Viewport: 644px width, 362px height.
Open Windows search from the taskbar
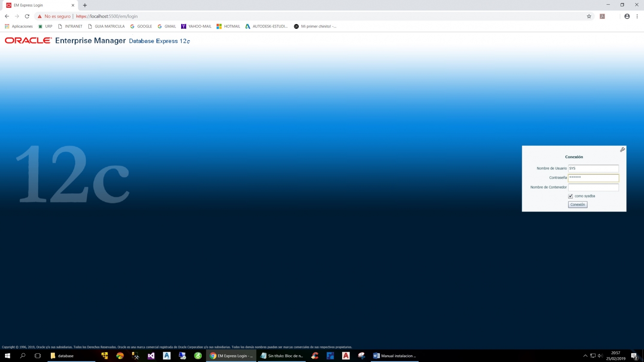point(23,356)
